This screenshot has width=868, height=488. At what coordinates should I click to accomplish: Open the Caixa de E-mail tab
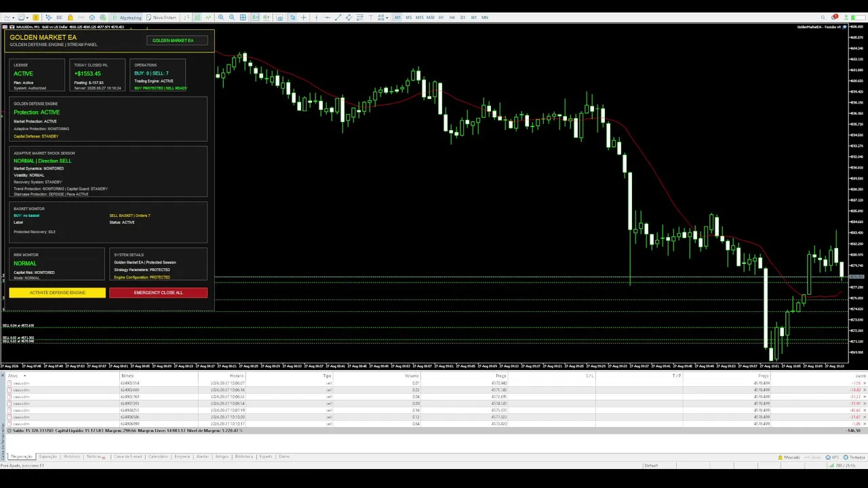point(128,456)
